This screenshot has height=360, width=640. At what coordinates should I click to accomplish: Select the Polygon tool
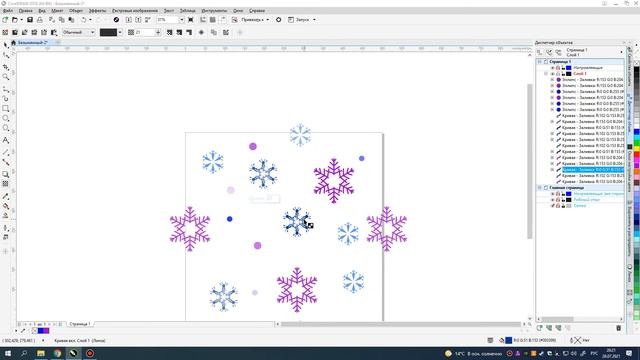click(x=5, y=128)
